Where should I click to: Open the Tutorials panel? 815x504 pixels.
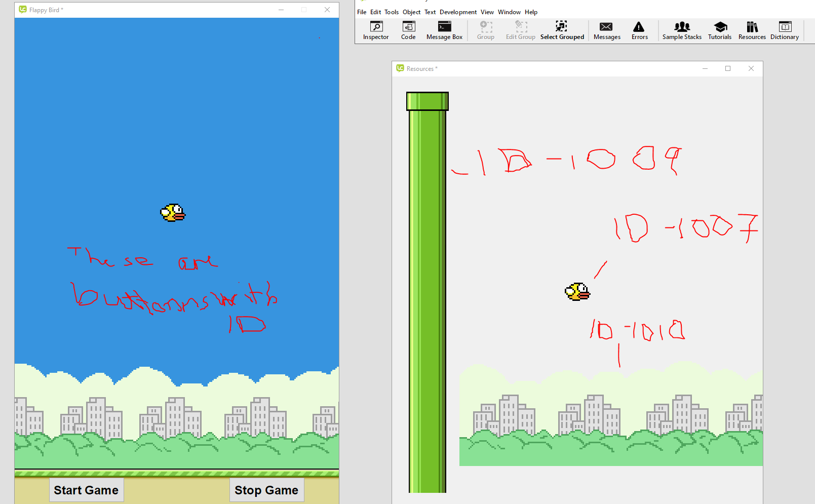(720, 30)
